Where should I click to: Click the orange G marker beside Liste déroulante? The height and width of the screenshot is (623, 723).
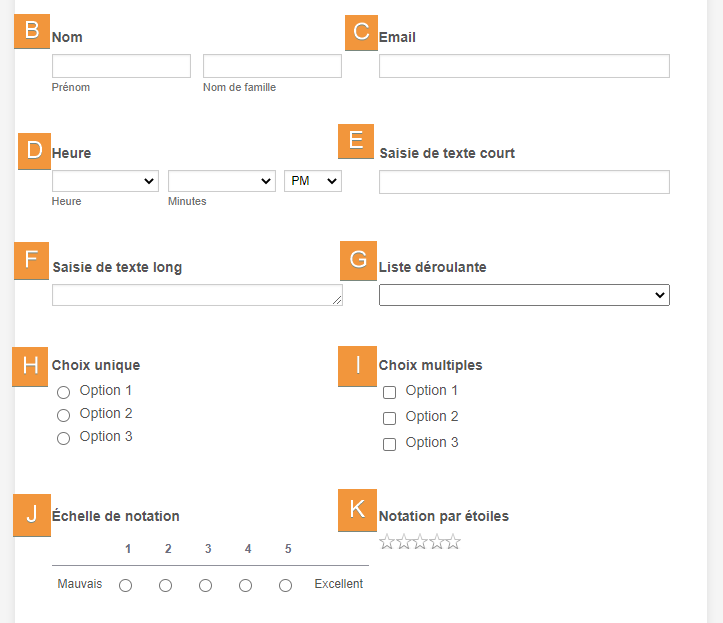tap(358, 261)
